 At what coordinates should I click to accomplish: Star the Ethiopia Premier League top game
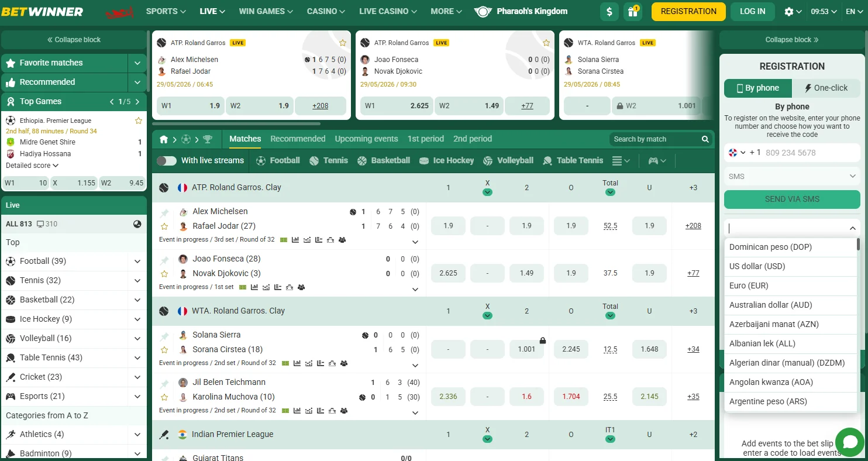click(139, 121)
